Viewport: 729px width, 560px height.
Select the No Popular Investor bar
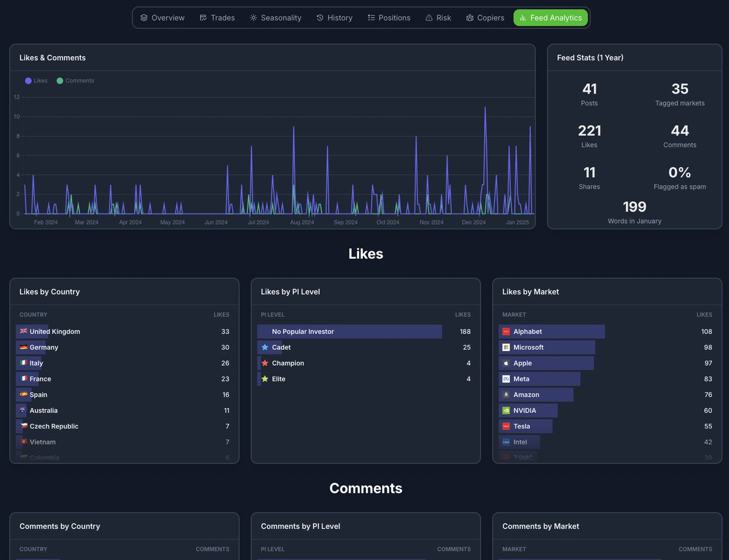(x=349, y=332)
